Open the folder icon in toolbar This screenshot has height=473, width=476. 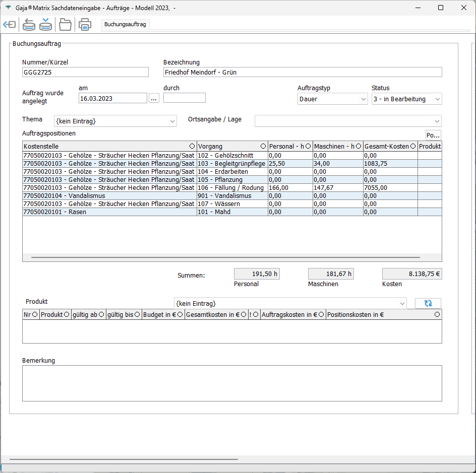pyautogui.click(x=65, y=24)
